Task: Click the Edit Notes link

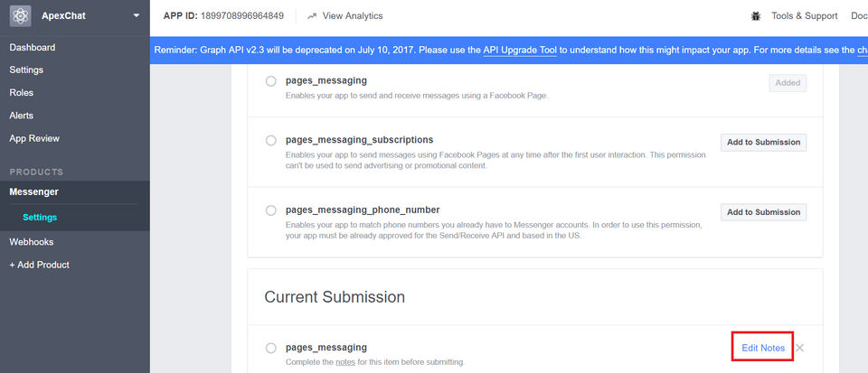Action: 763,348
